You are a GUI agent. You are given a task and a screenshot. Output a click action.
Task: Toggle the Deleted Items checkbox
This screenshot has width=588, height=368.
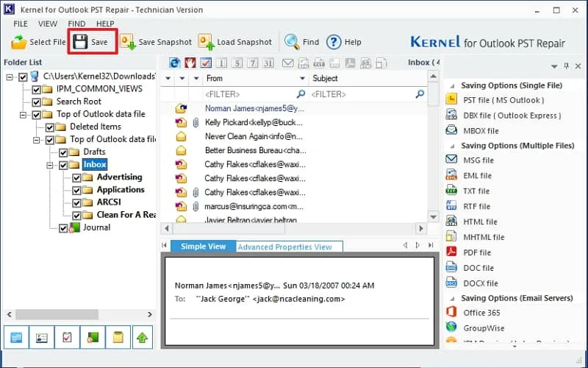(x=50, y=127)
